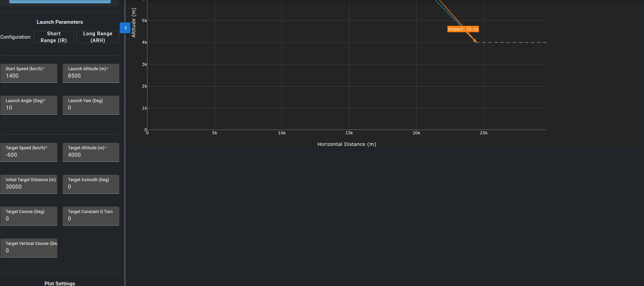Viewport: 644px width, 286px height.
Task: Click the Target Azimuth (Deg) field
Action: (91, 187)
